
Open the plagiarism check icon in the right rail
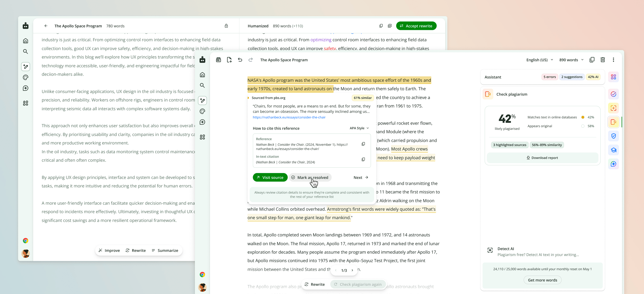(613, 122)
